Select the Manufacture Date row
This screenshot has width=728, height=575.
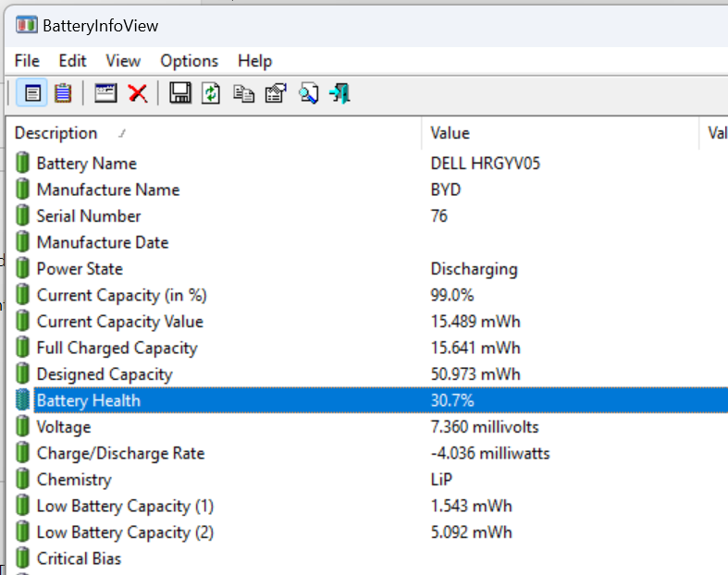pos(367,242)
